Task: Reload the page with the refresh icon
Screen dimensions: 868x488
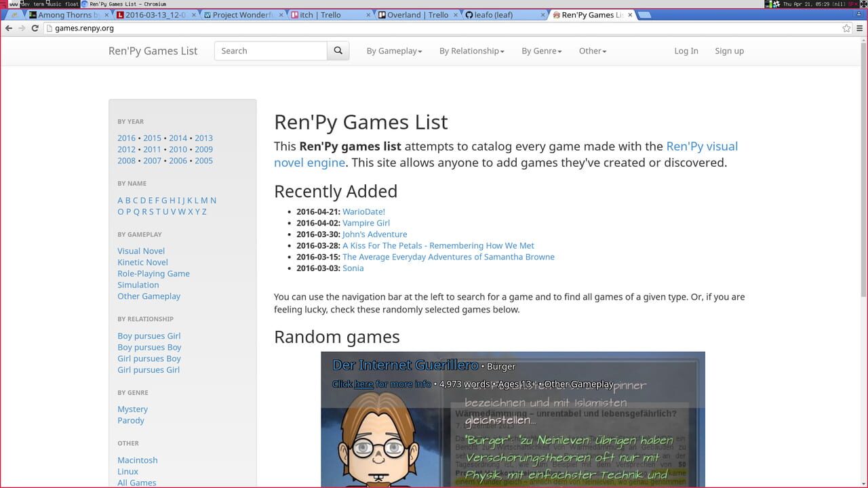Action: click(x=35, y=28)
